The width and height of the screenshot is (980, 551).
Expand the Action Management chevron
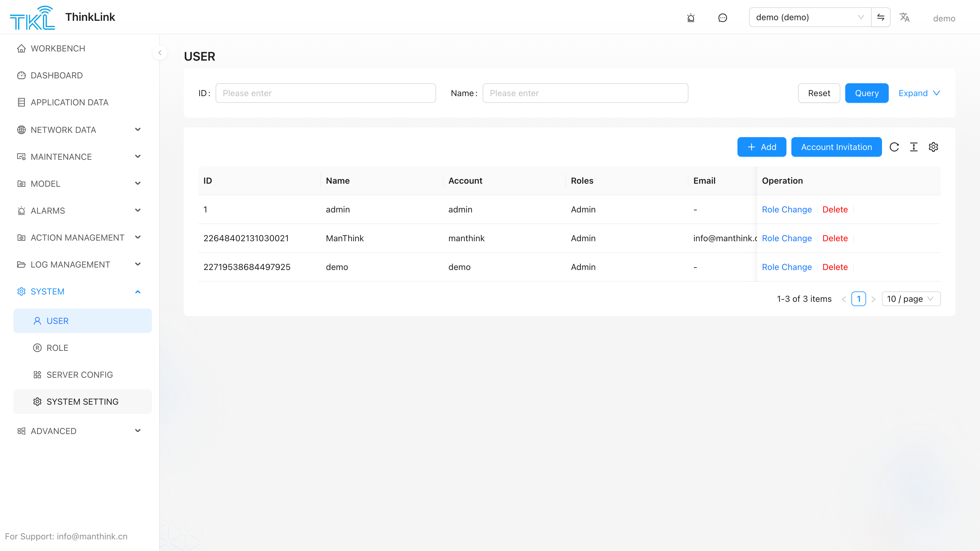click(x=138, y=237)
